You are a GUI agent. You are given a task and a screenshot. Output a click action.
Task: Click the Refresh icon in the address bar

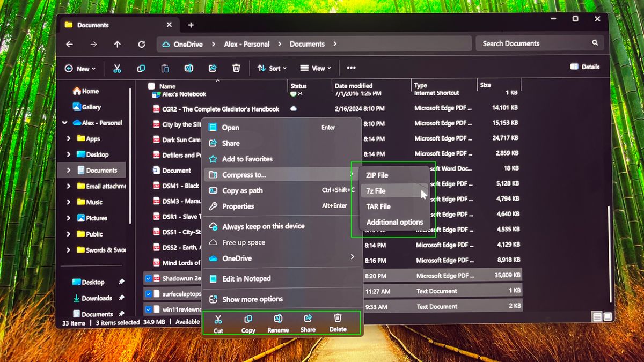tap(141, 45)
